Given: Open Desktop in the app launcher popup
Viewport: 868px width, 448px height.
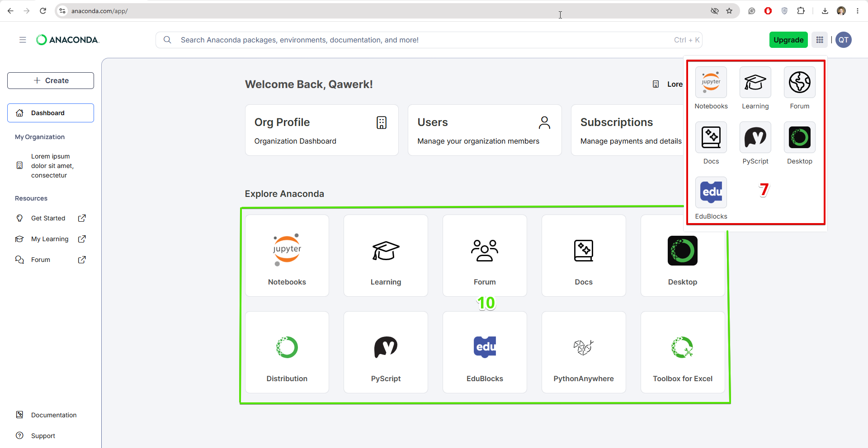Looking at the screenshot, I should coord(800,144).
